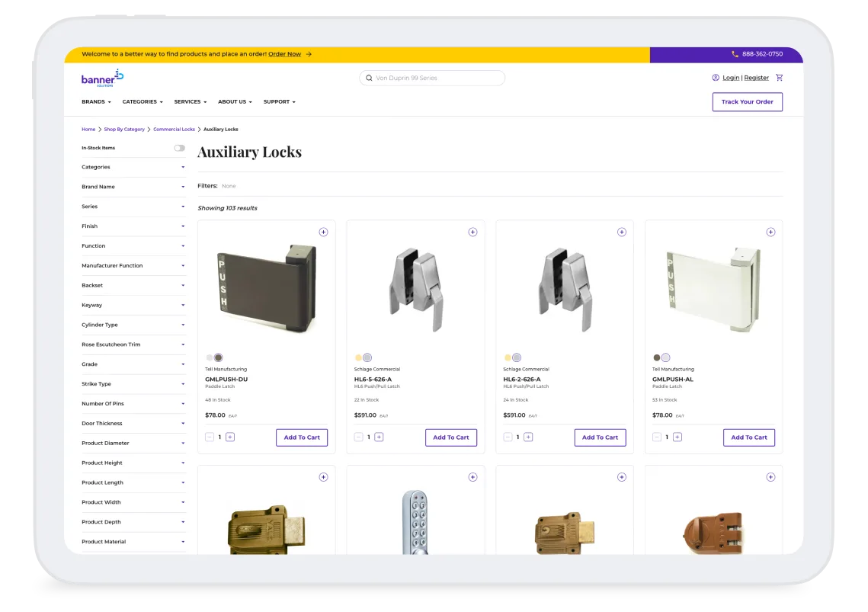Click the plus circle icon on the GMLPUSH-AL card
Screen dimensions: 868x612
(x=770, y=232)
